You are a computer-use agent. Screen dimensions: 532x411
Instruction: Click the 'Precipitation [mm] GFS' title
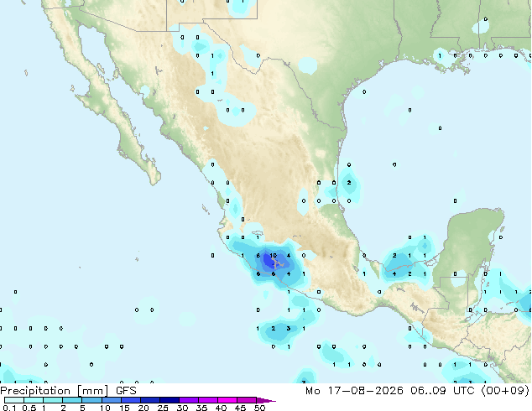[68, 391]
